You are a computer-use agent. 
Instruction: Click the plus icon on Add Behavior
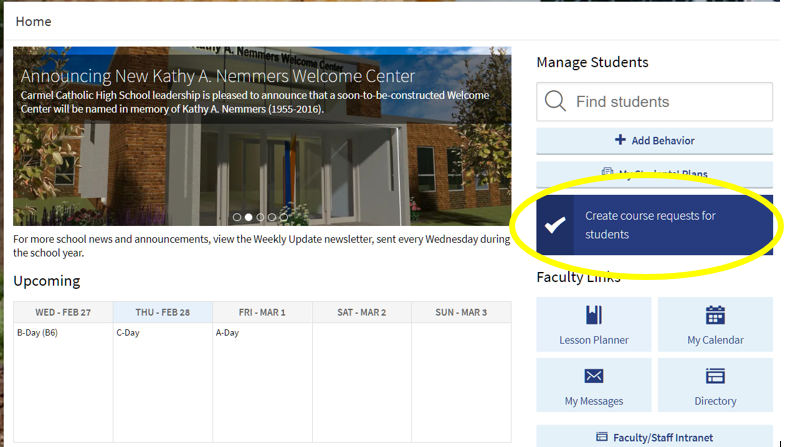click(x=620, y=140)
